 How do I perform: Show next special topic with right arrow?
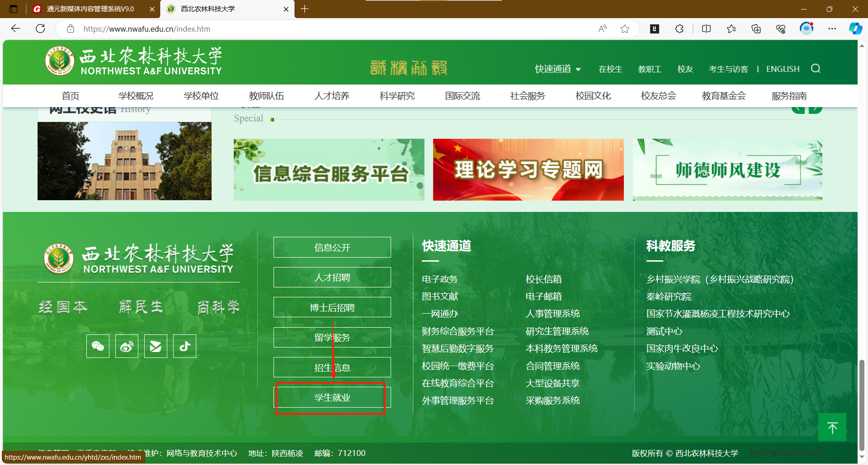(815, 109)
